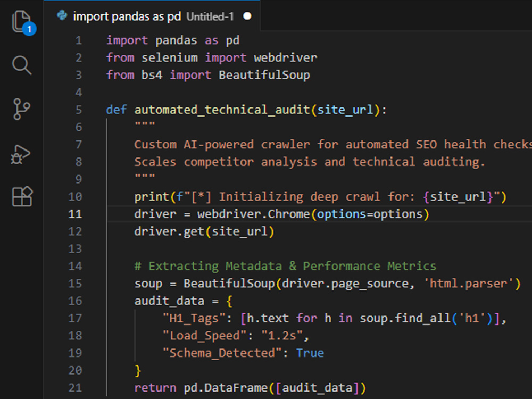This screenshot has height=399, width=532.
Task: Click 'pd.DataFrame' on line 21
Action: (226, 387)
